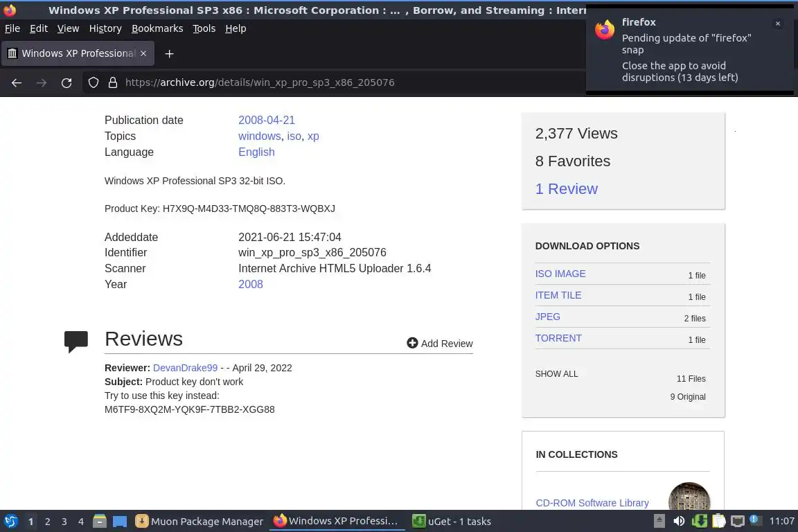Open the ITEM TILE download option
The width and height of the screenshot is (798, 532).
558,295
